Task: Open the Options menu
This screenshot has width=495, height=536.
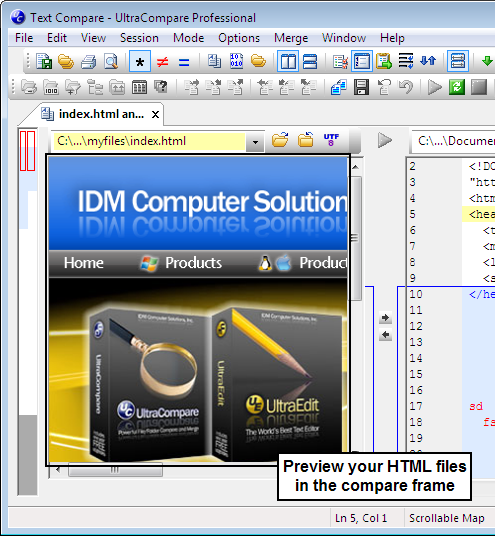Action: point(239,38)
